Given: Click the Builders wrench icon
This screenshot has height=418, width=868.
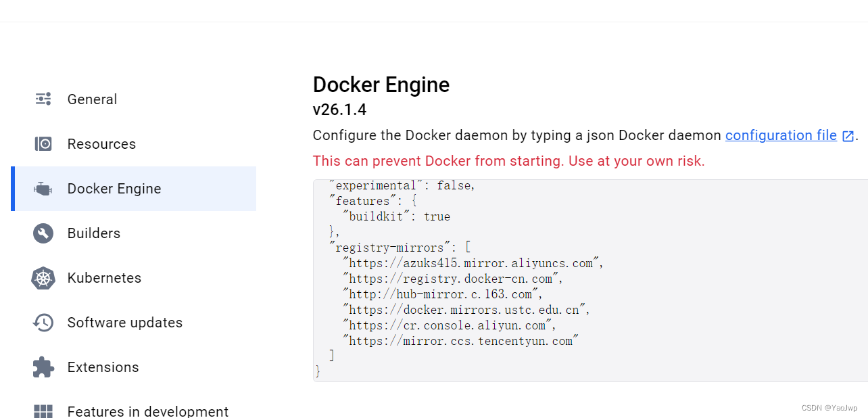Looking at the screenshot, I should [x=43, y=233].
